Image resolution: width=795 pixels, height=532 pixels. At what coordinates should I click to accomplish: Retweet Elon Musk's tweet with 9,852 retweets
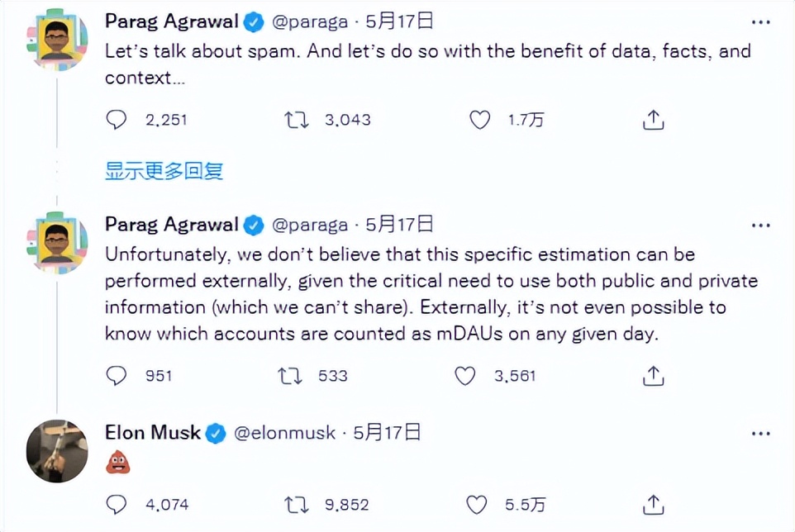point(296,504)
